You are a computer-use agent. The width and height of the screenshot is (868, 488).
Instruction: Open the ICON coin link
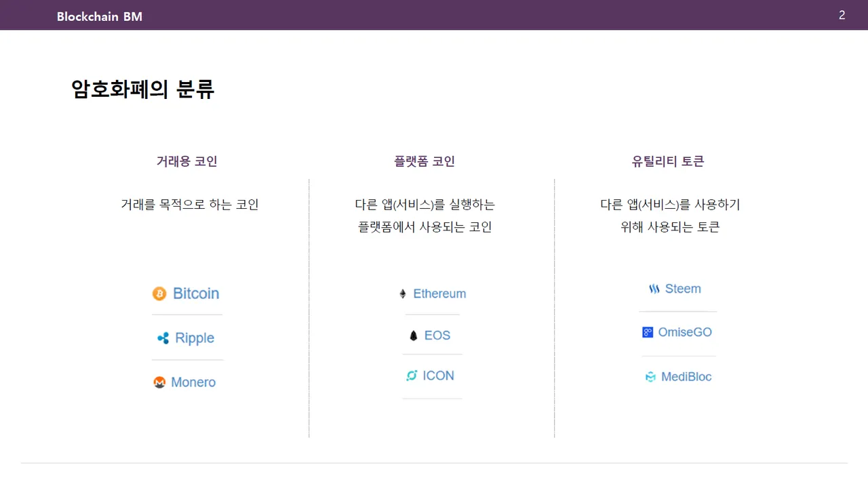pyautogui.click(x=439, y=375)
